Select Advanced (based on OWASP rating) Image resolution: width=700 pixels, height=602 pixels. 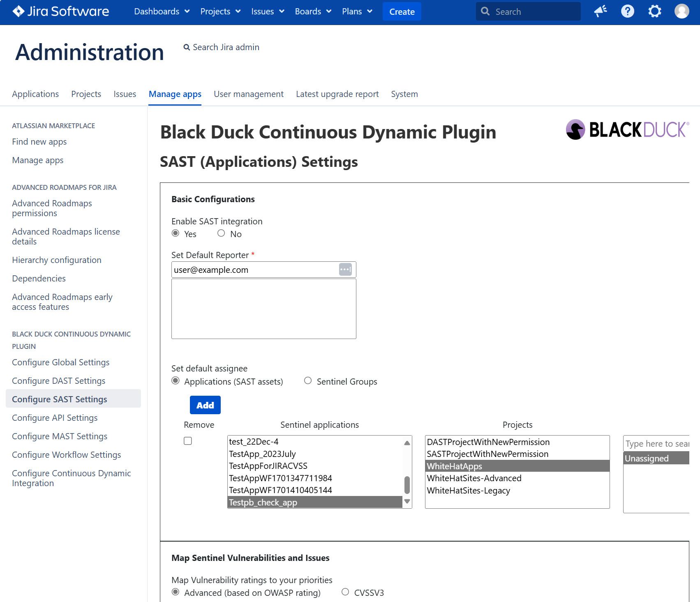[x=176, y=592]
